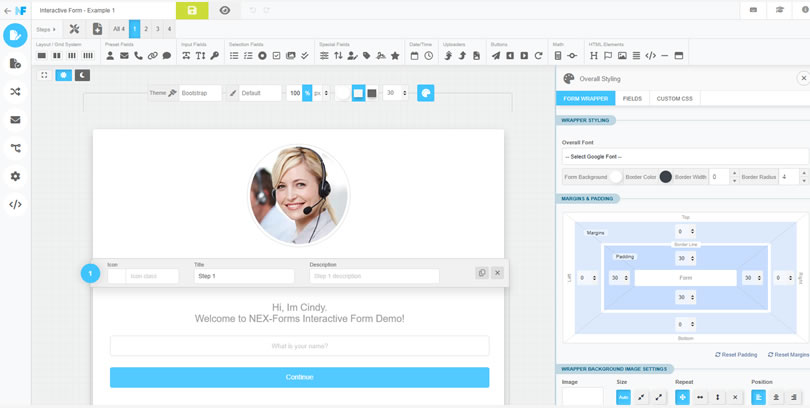810x408 pixels.
Task: Open form preview with the eye icon
Action: tap(225, 10)
